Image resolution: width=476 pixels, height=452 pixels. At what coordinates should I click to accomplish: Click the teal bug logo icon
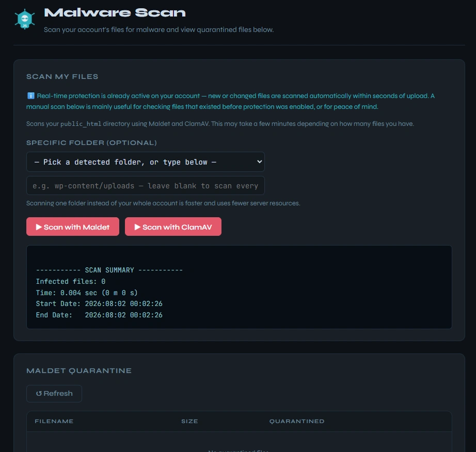25,19
